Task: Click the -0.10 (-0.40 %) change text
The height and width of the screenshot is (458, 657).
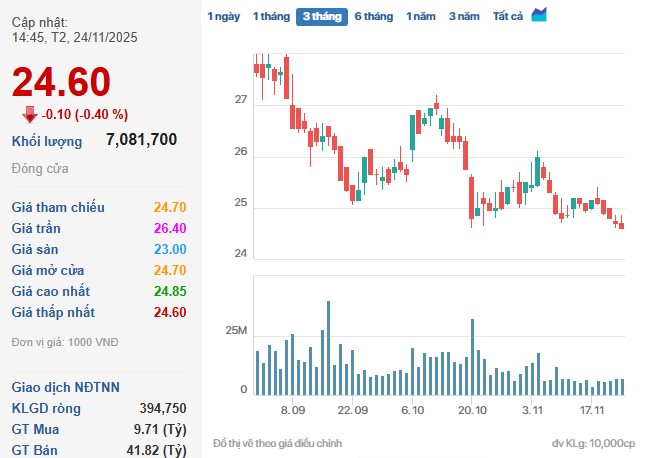Action: [x=86, y=114]
